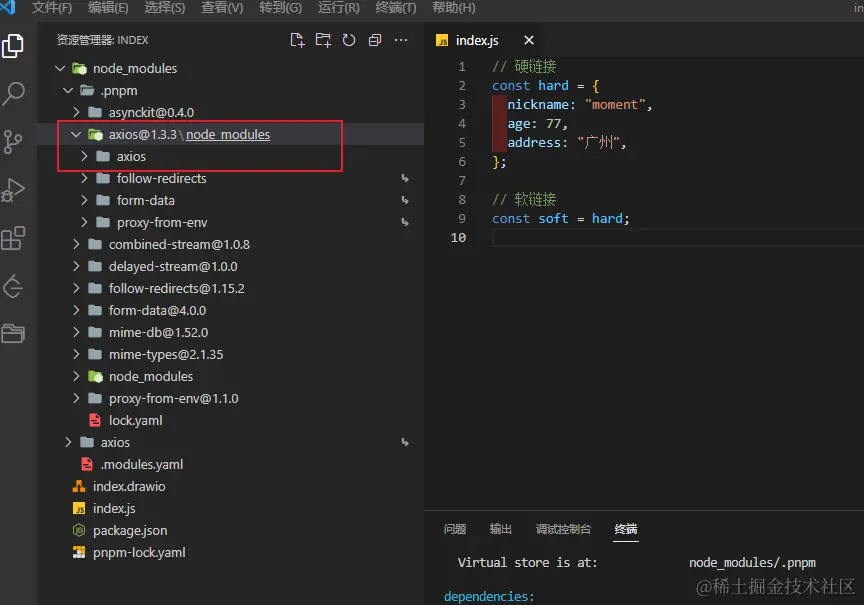Open the index.drawio file
The height and width of the screenshot is (605, 864).
(x=129, y=487)
